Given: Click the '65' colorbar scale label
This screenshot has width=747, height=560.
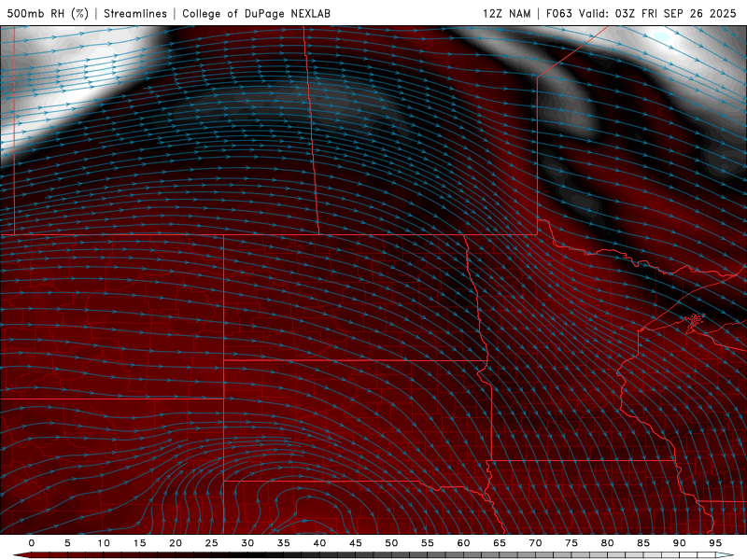Looking at the screenshot, I should point(500,543).
